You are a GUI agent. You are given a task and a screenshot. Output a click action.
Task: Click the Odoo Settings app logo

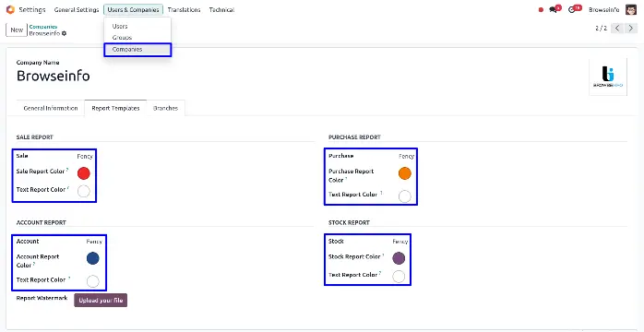pos(10,9)
